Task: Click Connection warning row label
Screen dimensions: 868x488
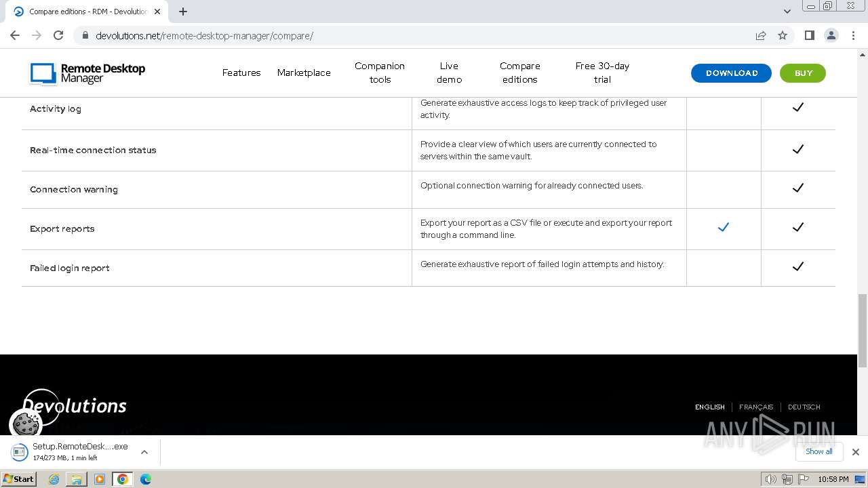Action: [x=74, y=190]
